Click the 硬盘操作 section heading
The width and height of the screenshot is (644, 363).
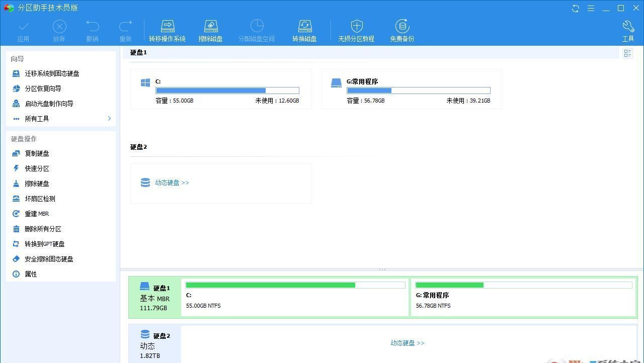tap(24, 139)
